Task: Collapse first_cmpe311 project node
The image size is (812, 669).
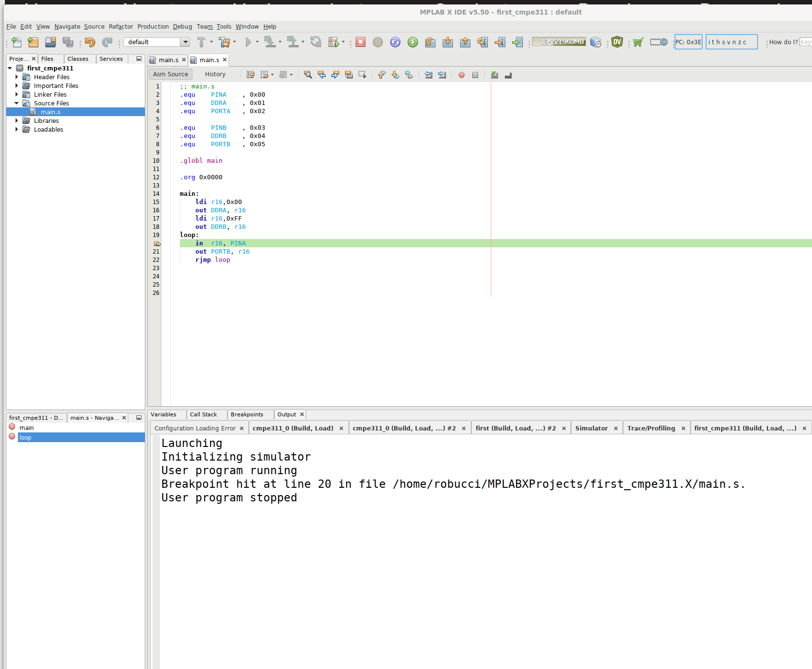Action: click(10, 69)
